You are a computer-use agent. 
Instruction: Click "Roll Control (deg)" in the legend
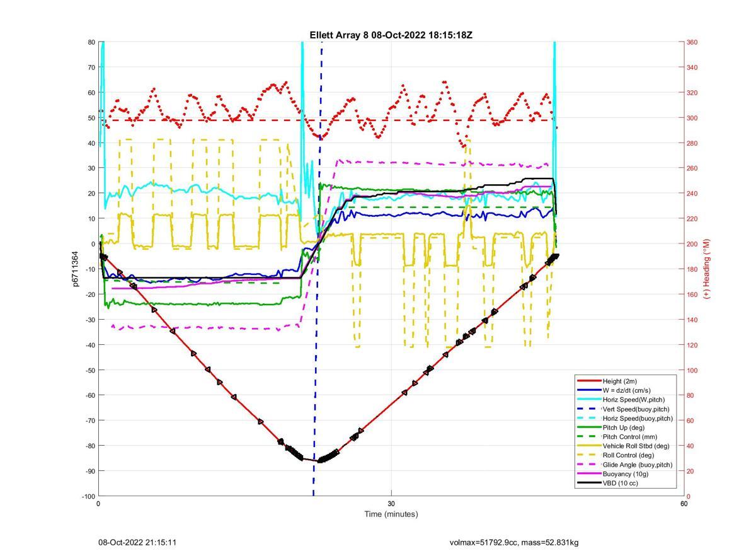[629, 455]
